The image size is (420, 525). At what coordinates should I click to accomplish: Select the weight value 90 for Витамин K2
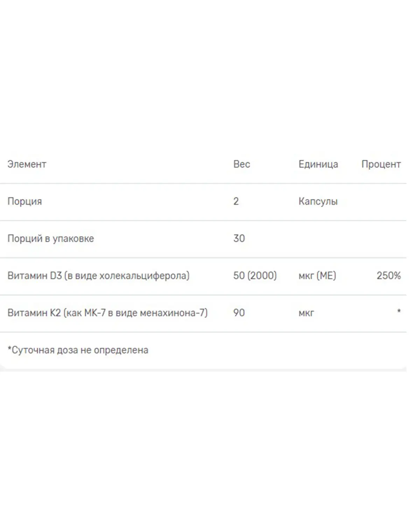point(239,313)
